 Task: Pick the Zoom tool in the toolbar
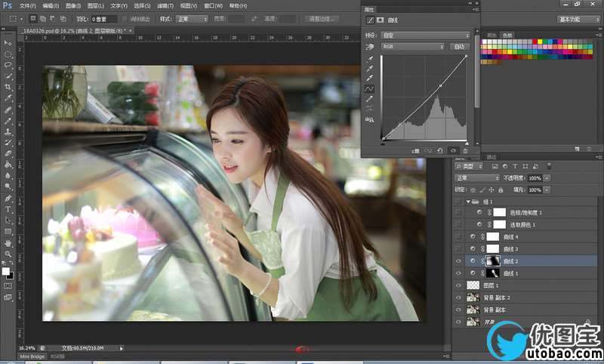pyautogui.click(x=8, y=254)
